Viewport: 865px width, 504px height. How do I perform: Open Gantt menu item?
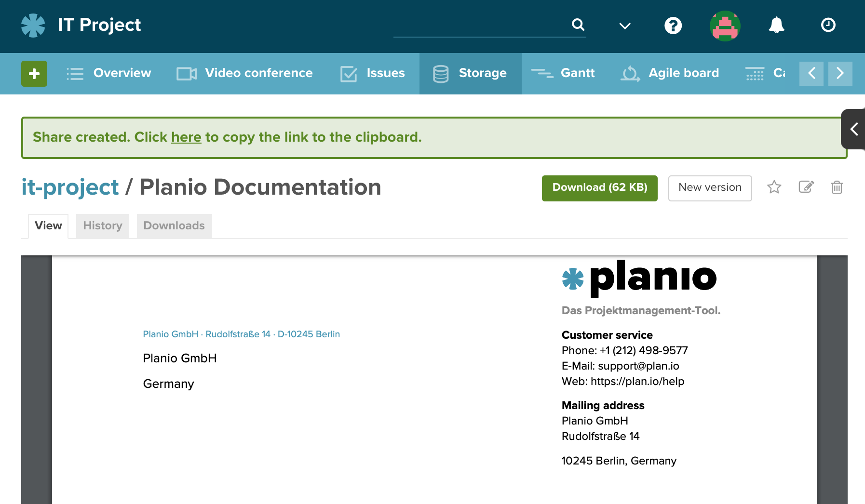coord(563,73)
